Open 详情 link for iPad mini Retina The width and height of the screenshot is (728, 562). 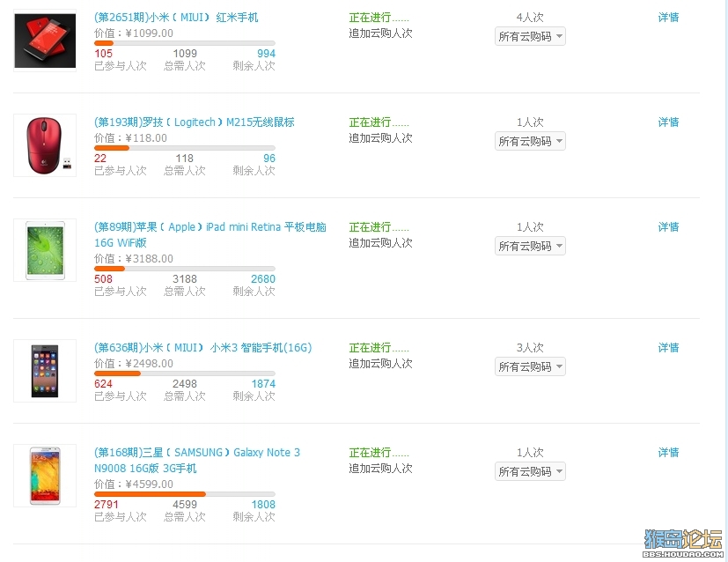tap(668, 227)
